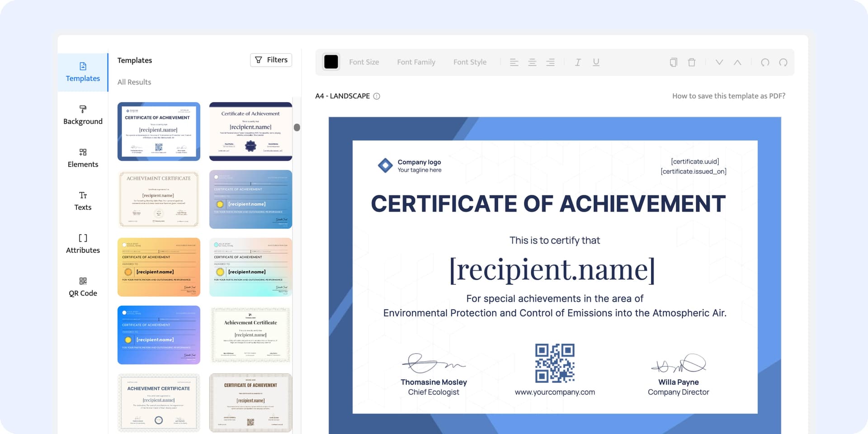Click the redo arrow icon
Screen dimensions: 868x434
(x=783, y=62)
